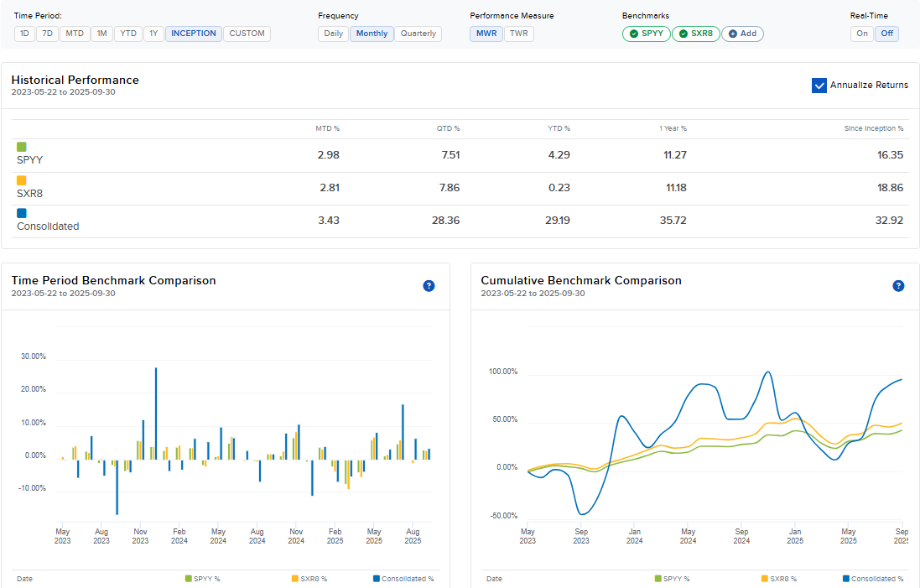Click the plus icon on Add benchmark
920x588 pixels.
(x=733, y=34)
